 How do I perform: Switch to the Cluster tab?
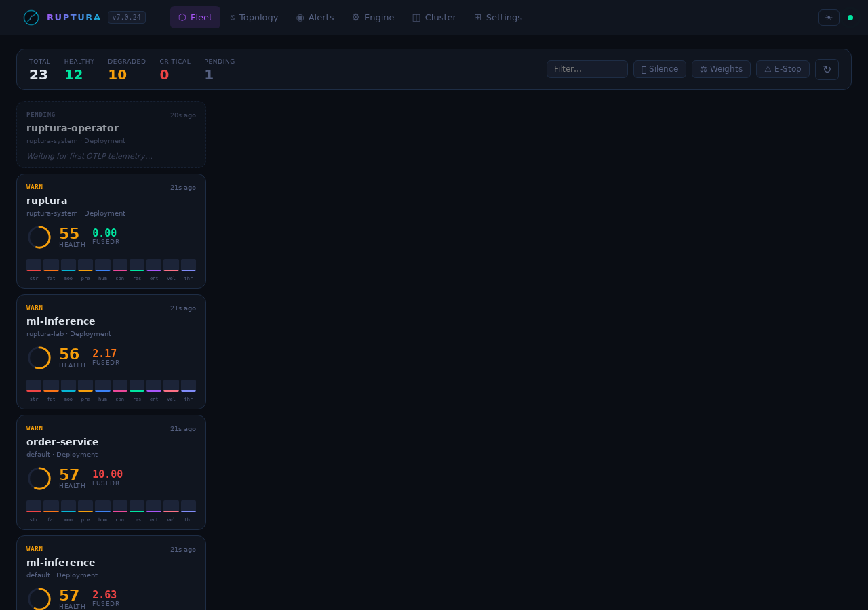point(434,18)
